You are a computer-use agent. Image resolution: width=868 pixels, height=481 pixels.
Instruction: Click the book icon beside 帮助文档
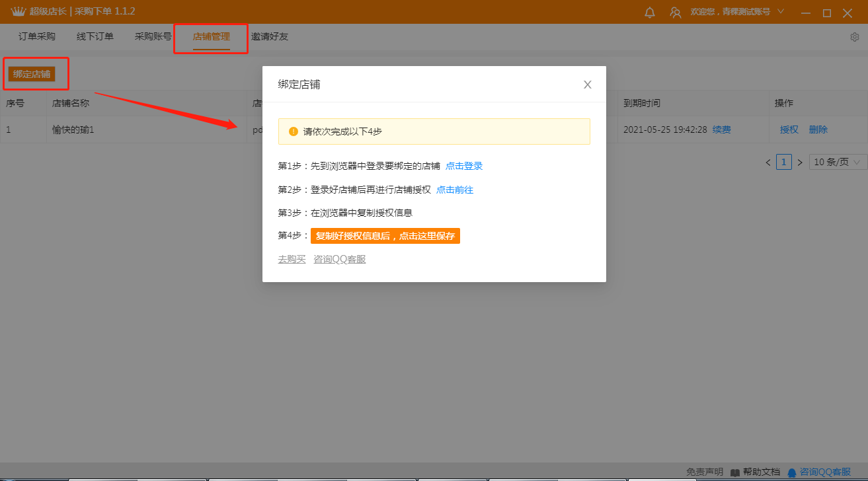[x=734, y=472]
